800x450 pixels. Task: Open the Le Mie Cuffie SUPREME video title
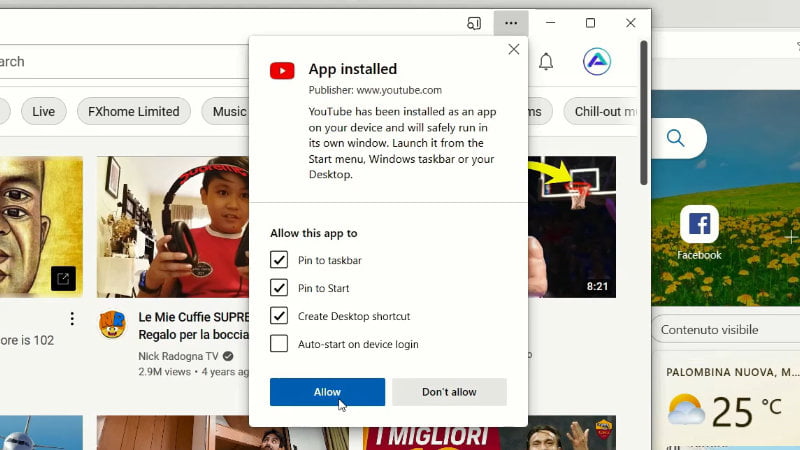tap(194, 326)
